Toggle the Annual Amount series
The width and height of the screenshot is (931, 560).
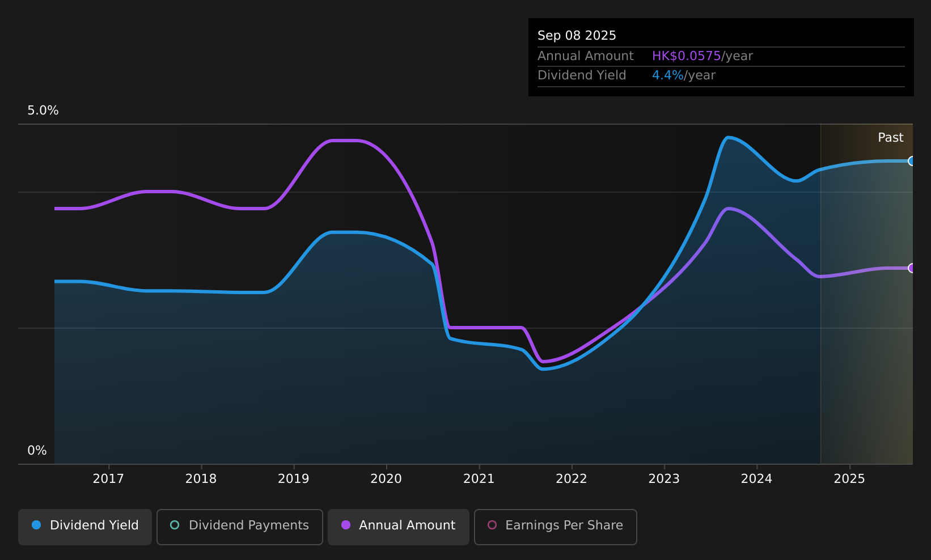pyautogui.click(x=399, y=527)
